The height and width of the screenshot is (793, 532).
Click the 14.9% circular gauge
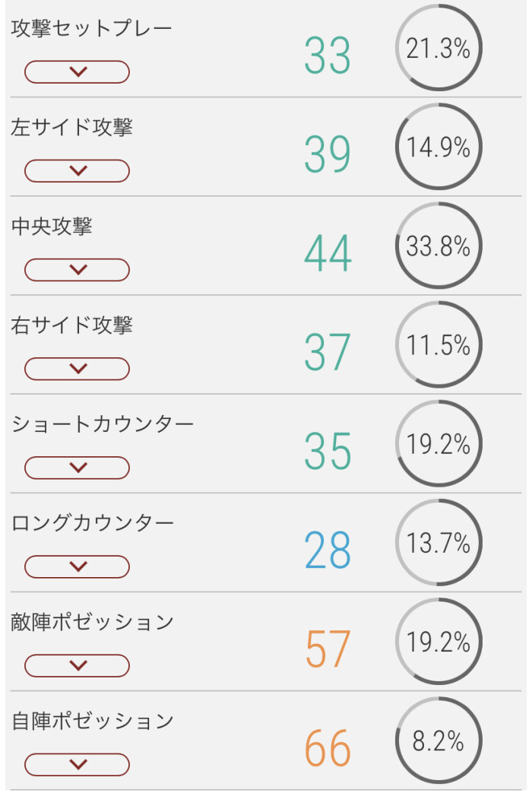tap(439, 147)
